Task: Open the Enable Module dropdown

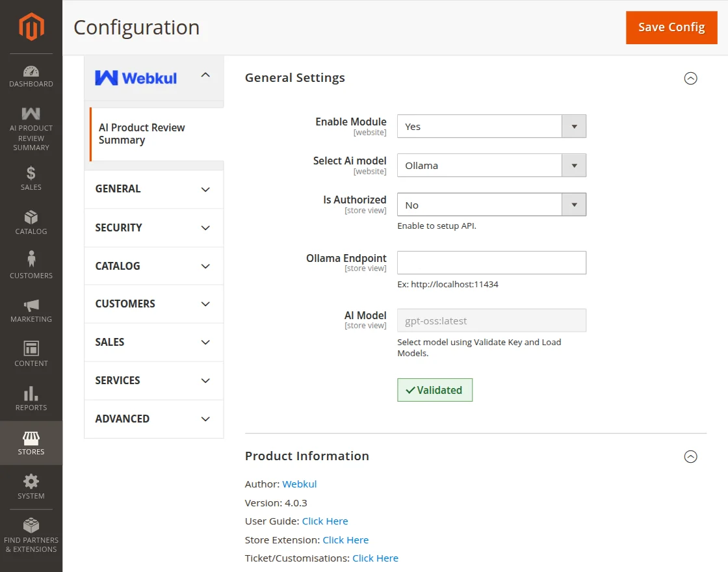Action: coord(491,126)
